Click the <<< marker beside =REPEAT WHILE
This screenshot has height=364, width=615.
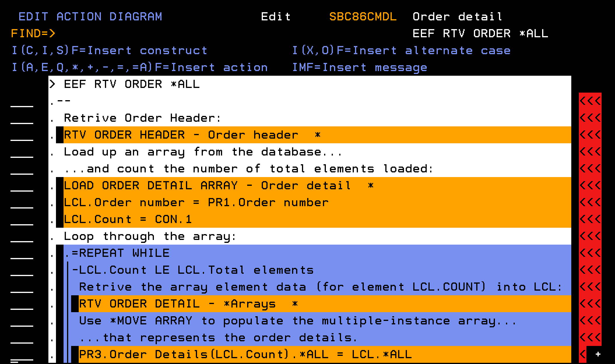coord(590,253)
